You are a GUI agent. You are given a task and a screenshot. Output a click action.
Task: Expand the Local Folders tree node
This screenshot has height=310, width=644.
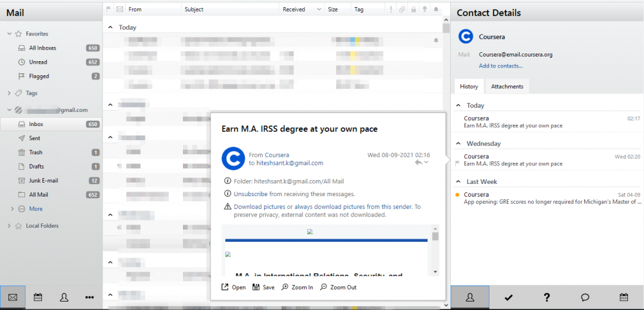[x=9, y=226]
